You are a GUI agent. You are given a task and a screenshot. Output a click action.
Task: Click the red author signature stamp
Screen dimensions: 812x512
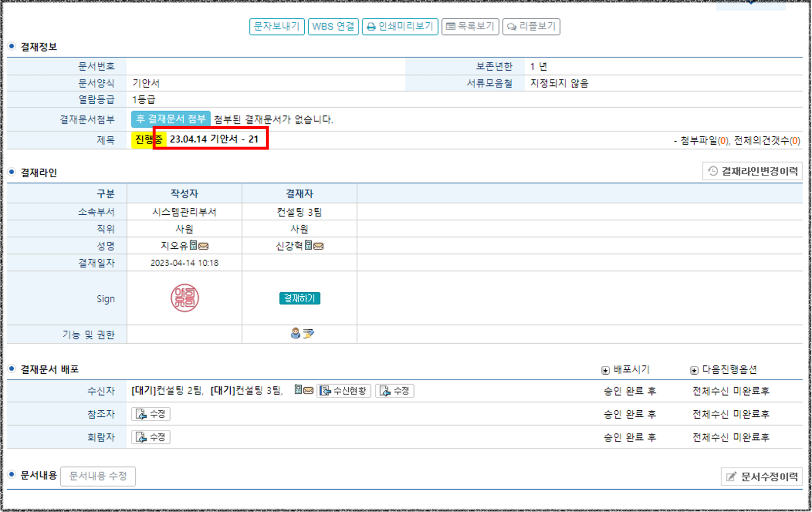(185, 298)
